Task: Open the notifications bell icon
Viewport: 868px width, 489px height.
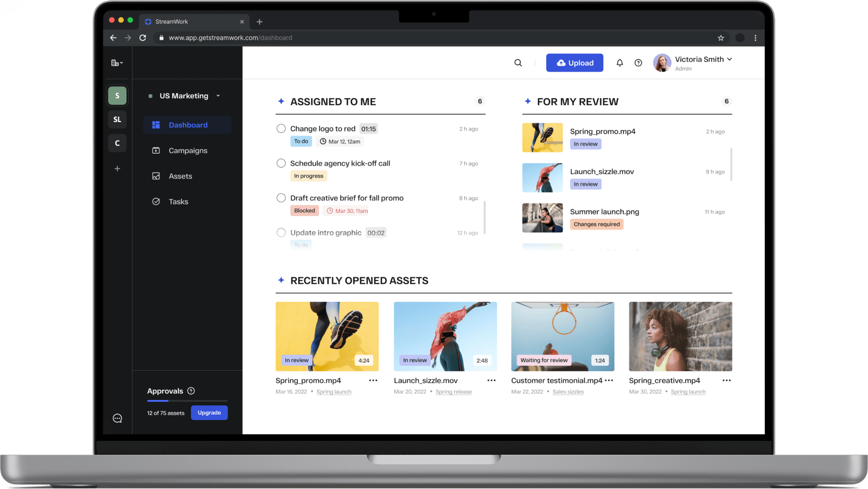Action: 620,62
